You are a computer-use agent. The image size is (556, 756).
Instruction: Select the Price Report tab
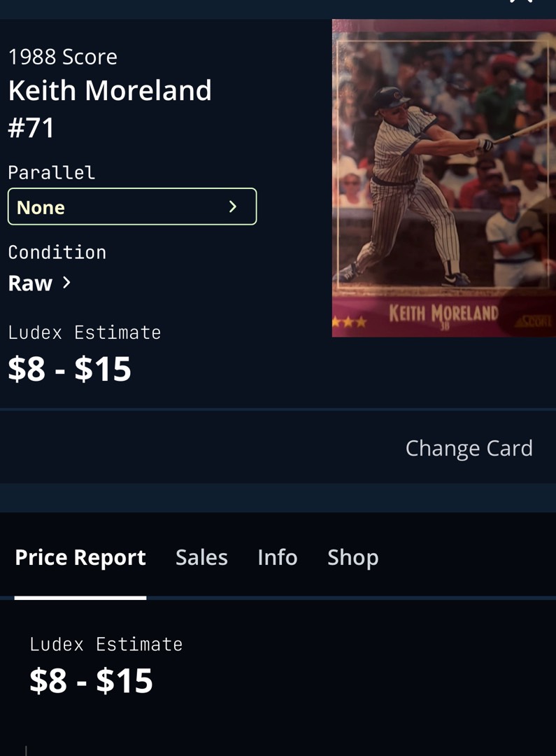[80, 558]
